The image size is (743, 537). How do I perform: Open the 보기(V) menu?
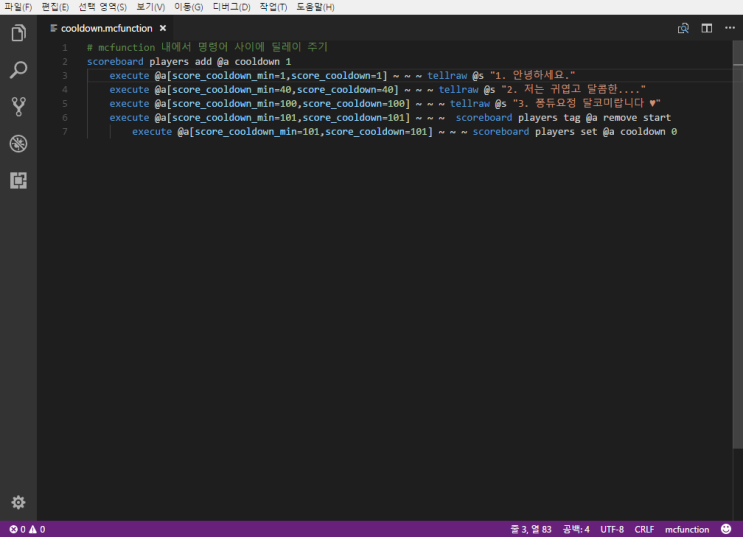(151, 7)
